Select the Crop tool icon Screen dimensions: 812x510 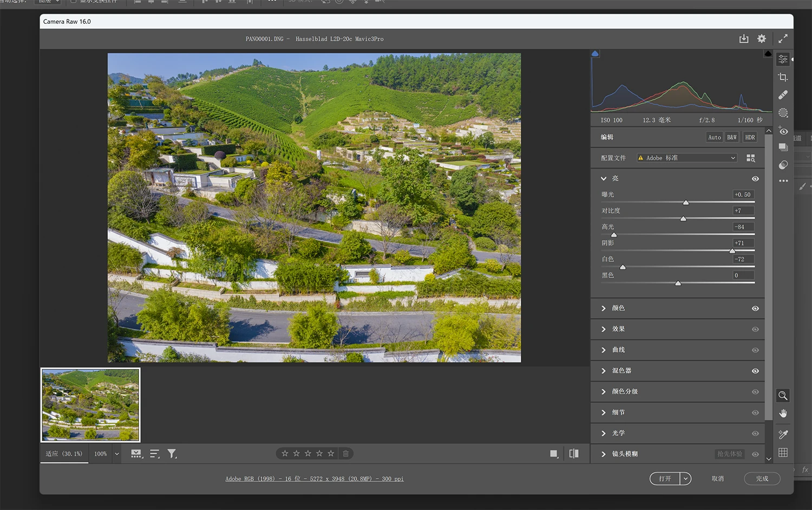783,77
